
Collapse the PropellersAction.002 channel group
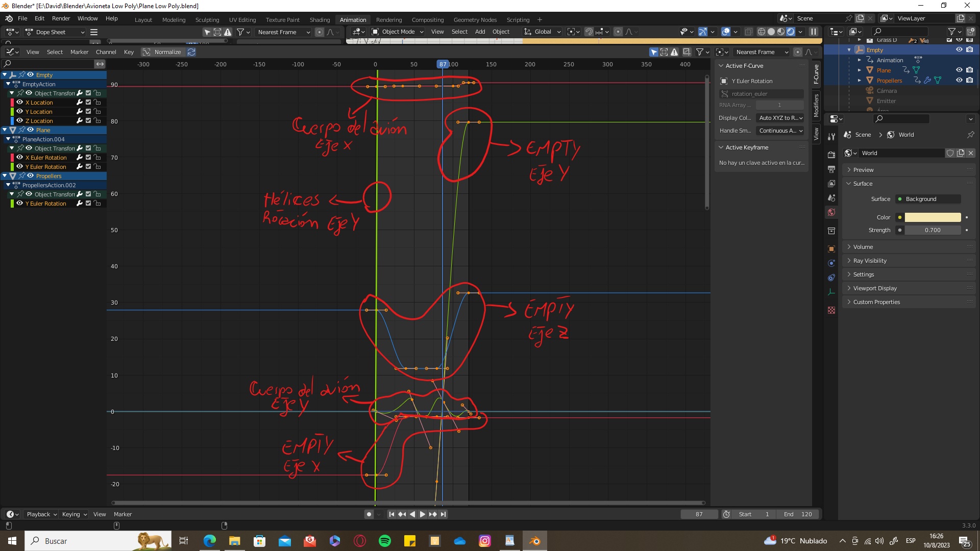8,185
